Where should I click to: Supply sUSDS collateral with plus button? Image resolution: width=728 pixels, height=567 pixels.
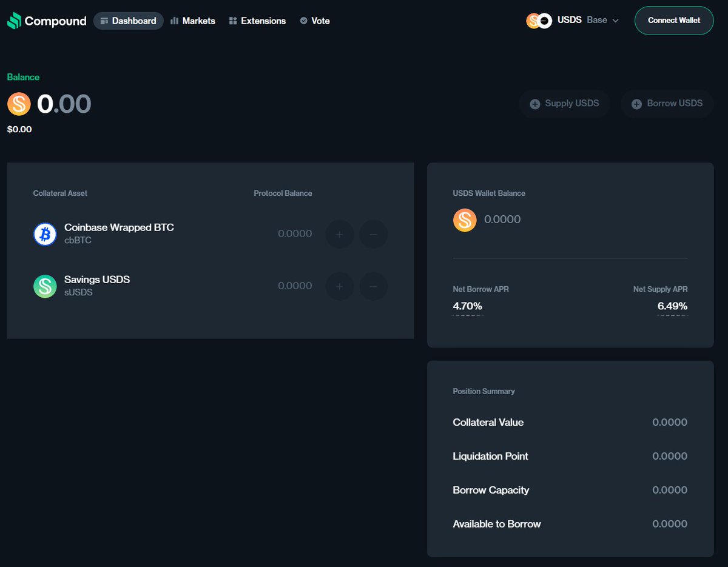(x=340, y=286)
